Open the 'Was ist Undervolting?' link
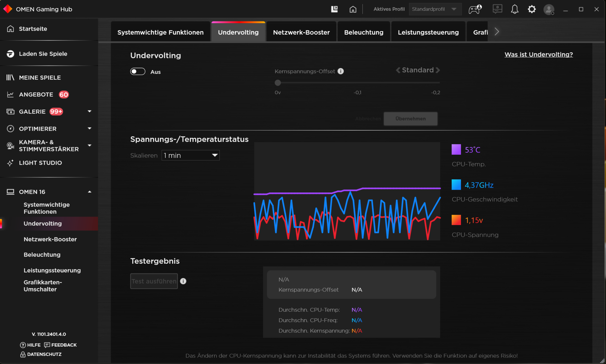Viewport: 606px width, 364px height. (x=538, y=54)
